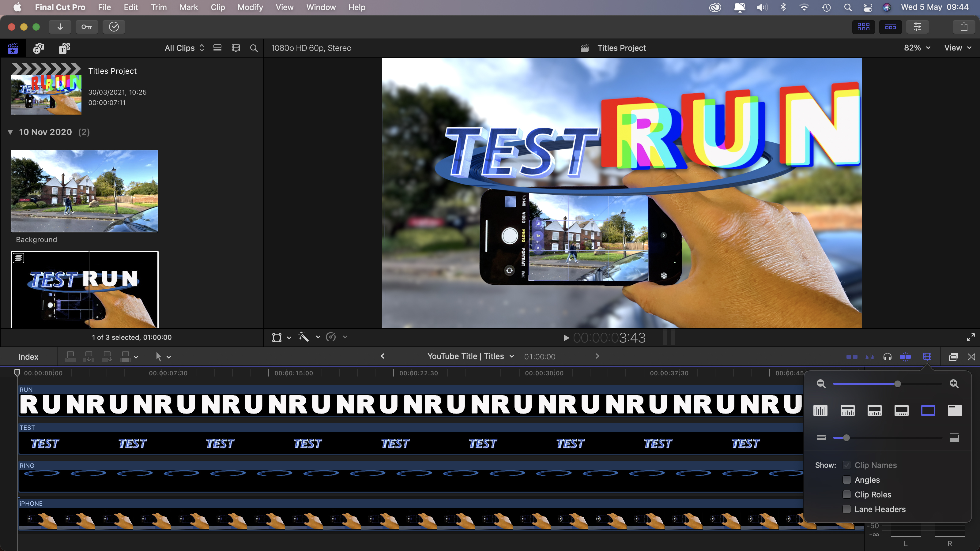Open the View dropdown above the viewer
Screen dimensions: 980x551
(956, 47)
